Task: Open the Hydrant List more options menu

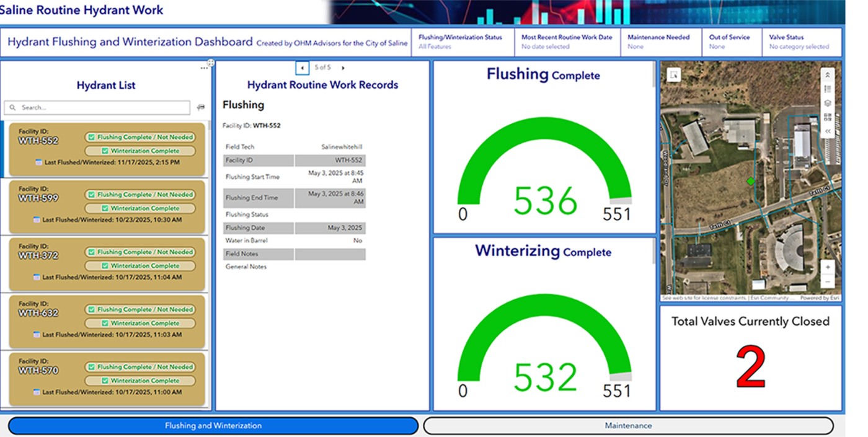Action: 204,68
